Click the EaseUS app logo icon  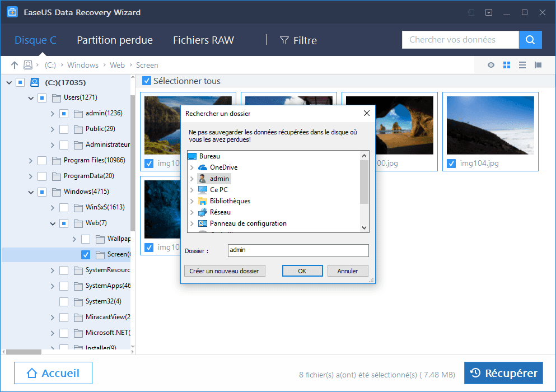12,12
